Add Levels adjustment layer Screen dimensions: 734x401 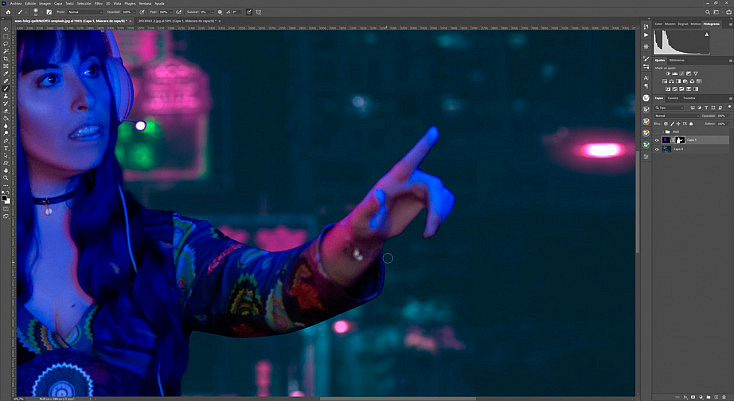[675, 73]
